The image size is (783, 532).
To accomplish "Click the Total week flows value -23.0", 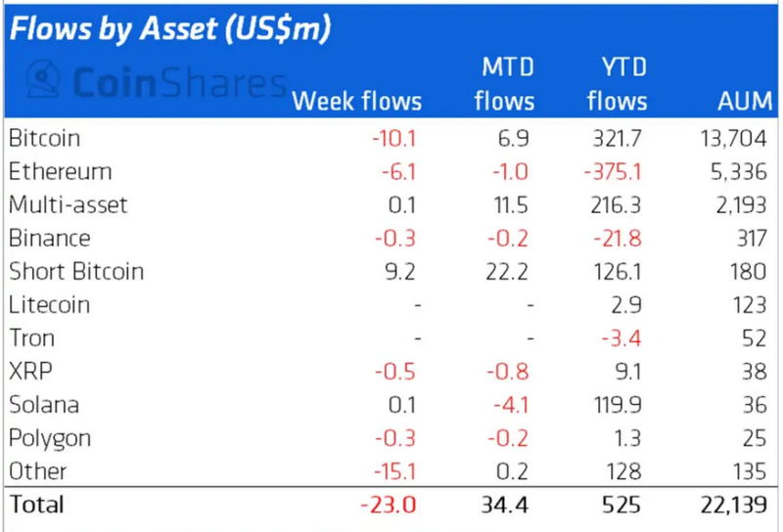I will click(x=388, y=505).
